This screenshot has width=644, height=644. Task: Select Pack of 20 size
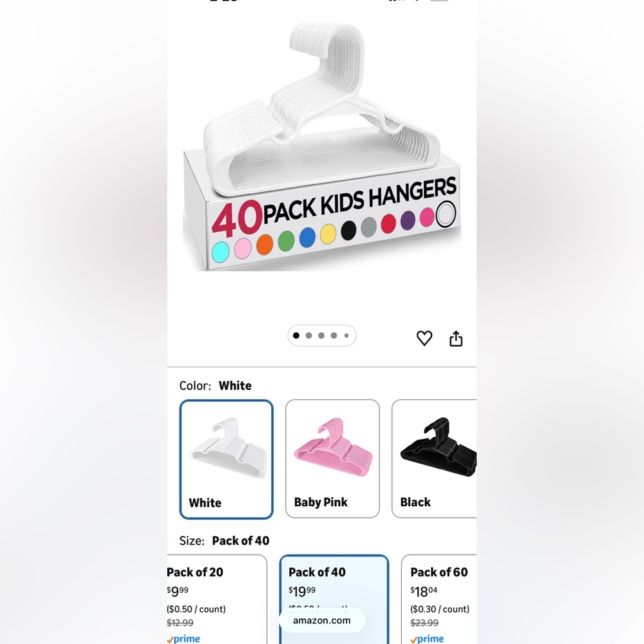click(217, 599)
